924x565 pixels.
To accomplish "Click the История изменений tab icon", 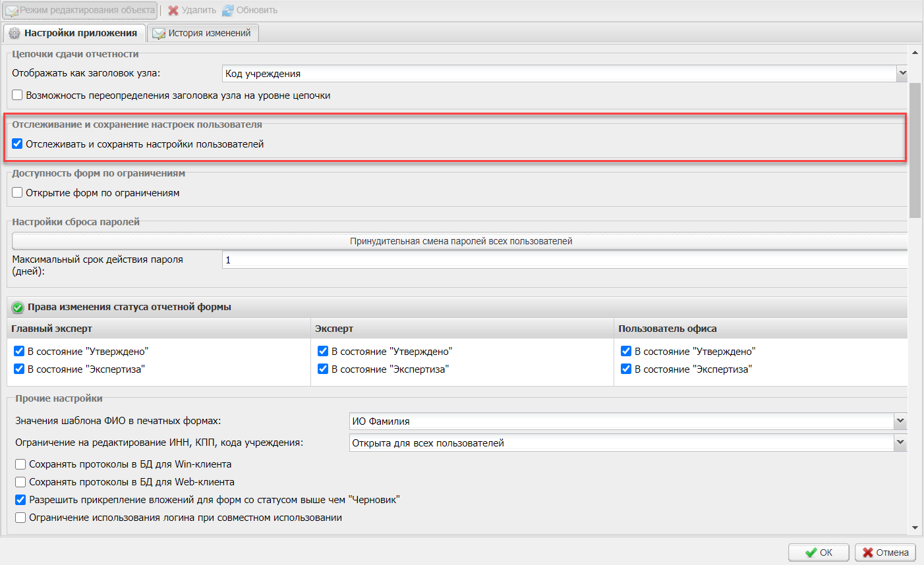I will coord(159,34).
